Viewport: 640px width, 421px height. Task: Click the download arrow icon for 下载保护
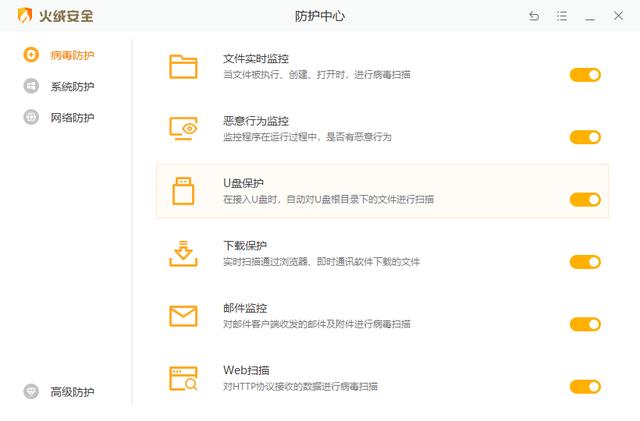(183, 253)
